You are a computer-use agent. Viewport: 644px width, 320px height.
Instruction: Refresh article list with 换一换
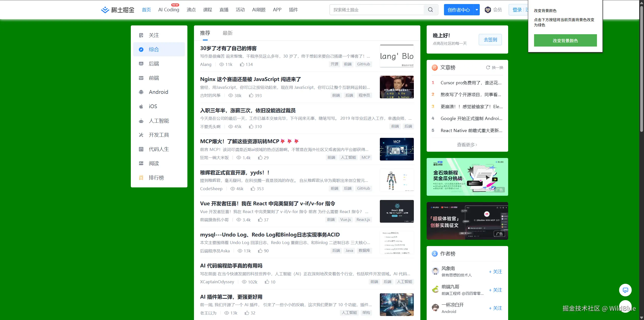495,67
